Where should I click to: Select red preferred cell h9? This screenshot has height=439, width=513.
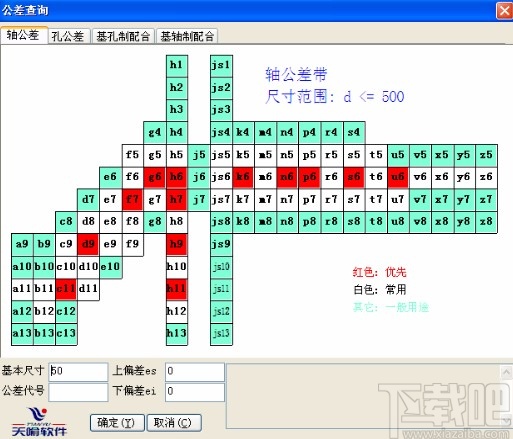pyautogui.click(x=177, y=245)
